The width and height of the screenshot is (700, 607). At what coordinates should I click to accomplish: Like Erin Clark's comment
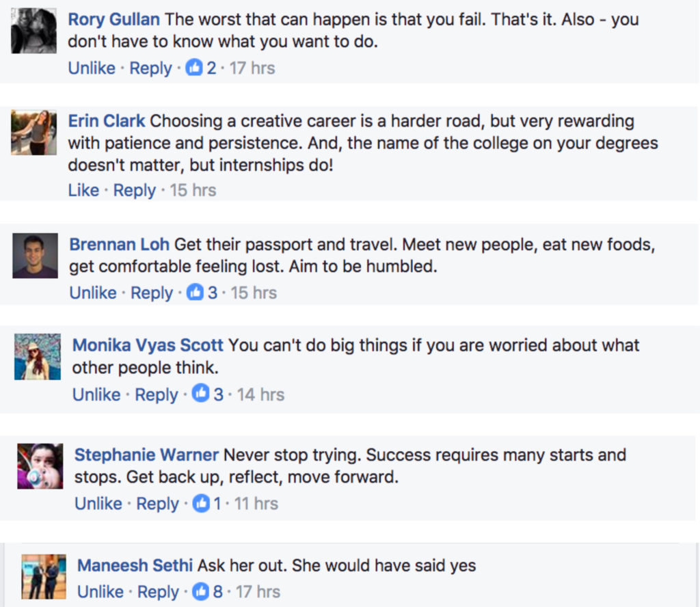(x=83, y=190)
